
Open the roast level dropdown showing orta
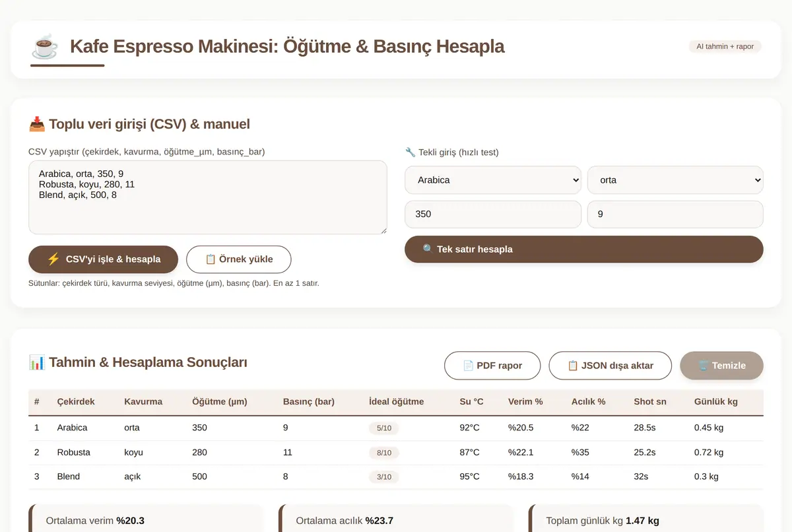[x=675, y=180]
